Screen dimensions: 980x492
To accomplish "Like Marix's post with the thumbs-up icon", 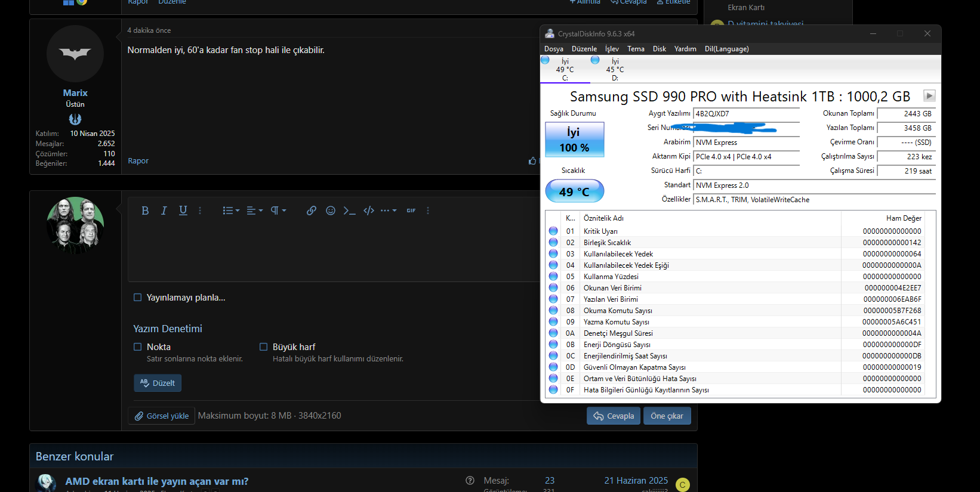I will (532, 161).
